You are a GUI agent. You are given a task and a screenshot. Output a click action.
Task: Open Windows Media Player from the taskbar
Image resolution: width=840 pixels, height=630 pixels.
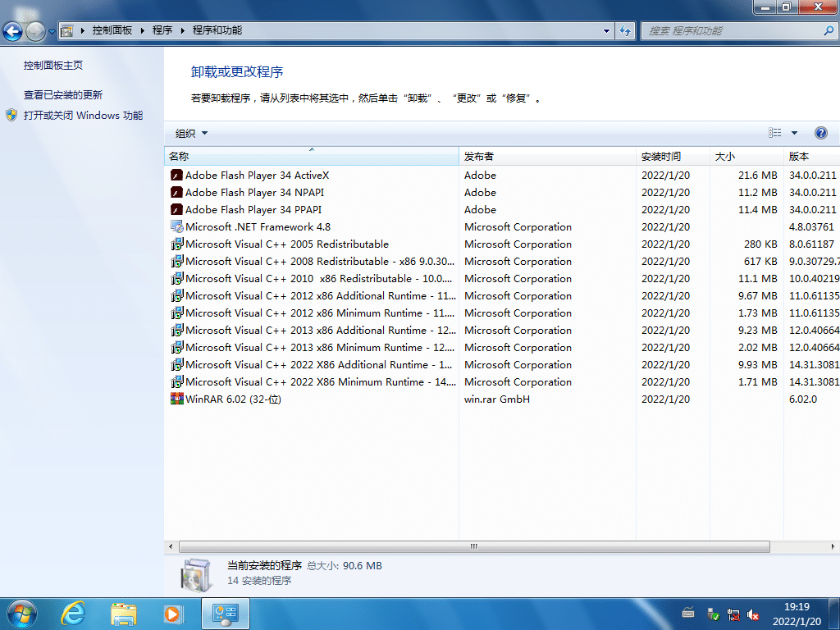173,614
